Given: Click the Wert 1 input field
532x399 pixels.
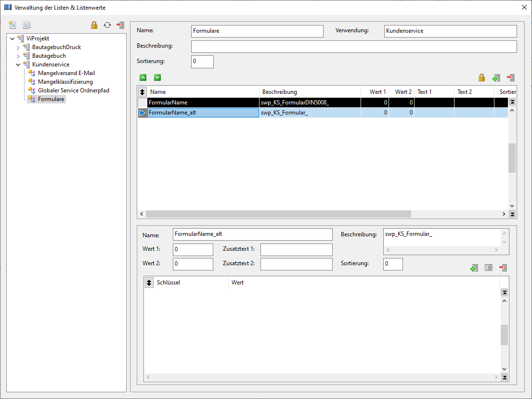Looking at the screenshot, I should click(x=193, y=249).
